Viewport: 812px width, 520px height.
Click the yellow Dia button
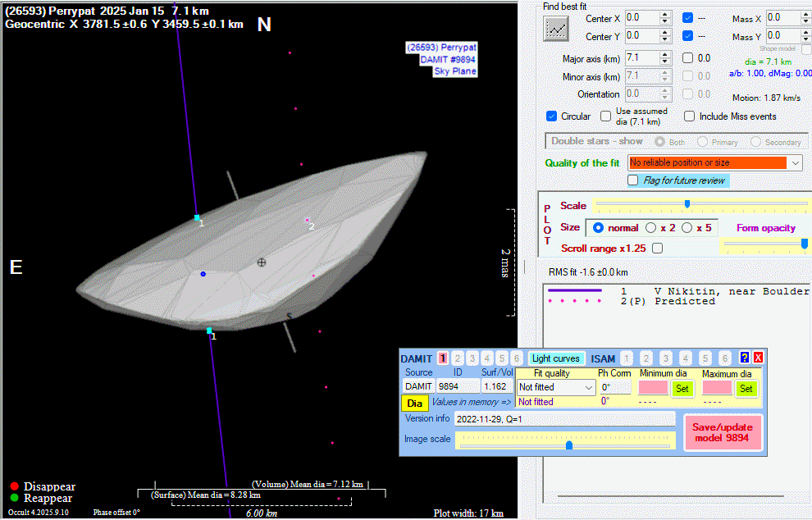(414, 403)
